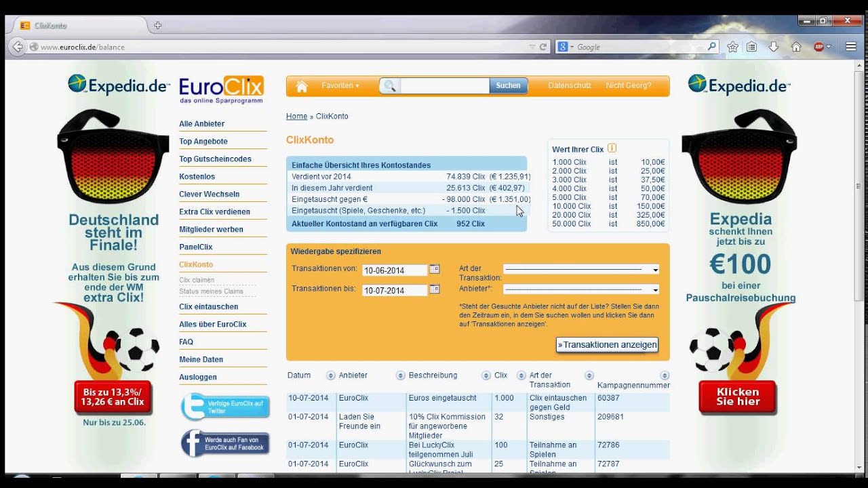The width and height of the screenshot is (868, 488).
Task: Click the Nicht Georg? link
Action: [x=629, y=86]
